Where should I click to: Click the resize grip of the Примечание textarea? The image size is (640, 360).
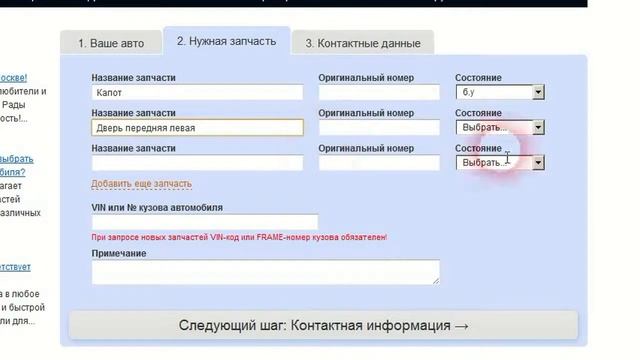pyautogui.click(x=436, y=281)
